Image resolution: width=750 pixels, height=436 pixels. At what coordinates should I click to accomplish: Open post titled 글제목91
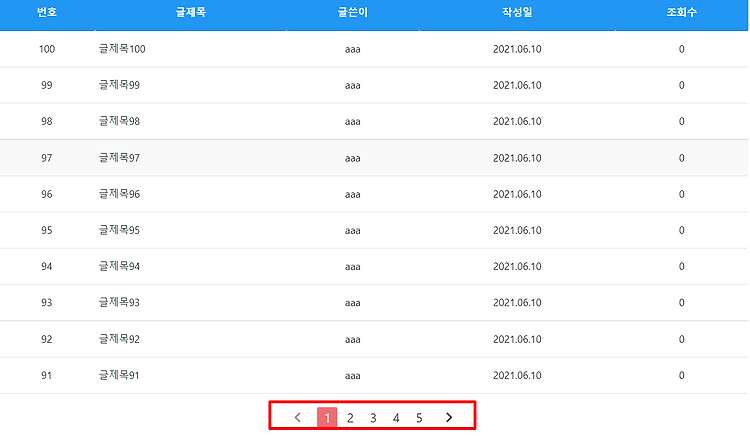pos(119,375)
